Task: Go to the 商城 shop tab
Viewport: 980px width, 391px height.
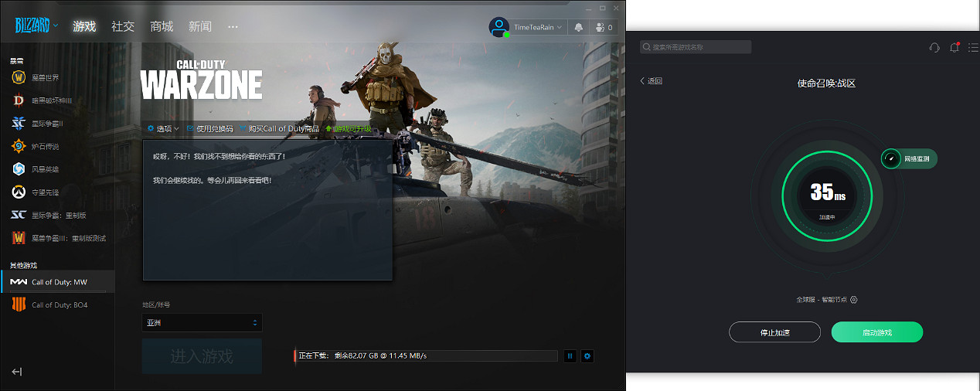Action: pyautogui.click(x=162, y=26)
